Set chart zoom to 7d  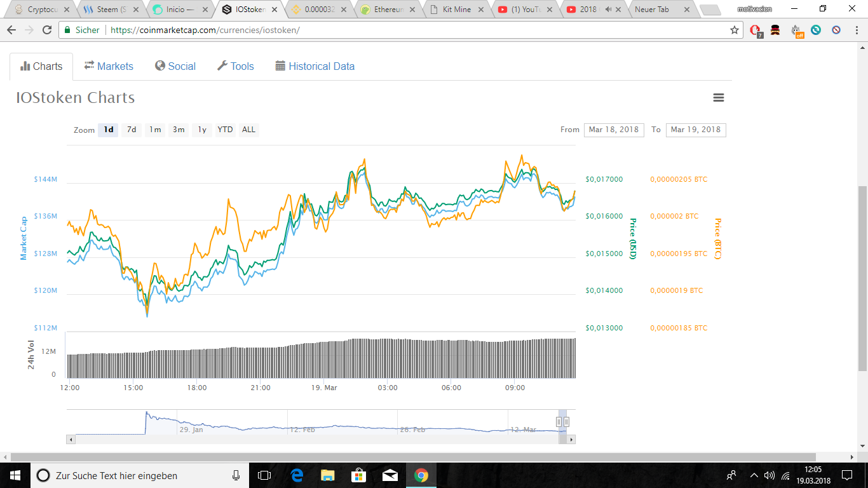click(132, 130)
